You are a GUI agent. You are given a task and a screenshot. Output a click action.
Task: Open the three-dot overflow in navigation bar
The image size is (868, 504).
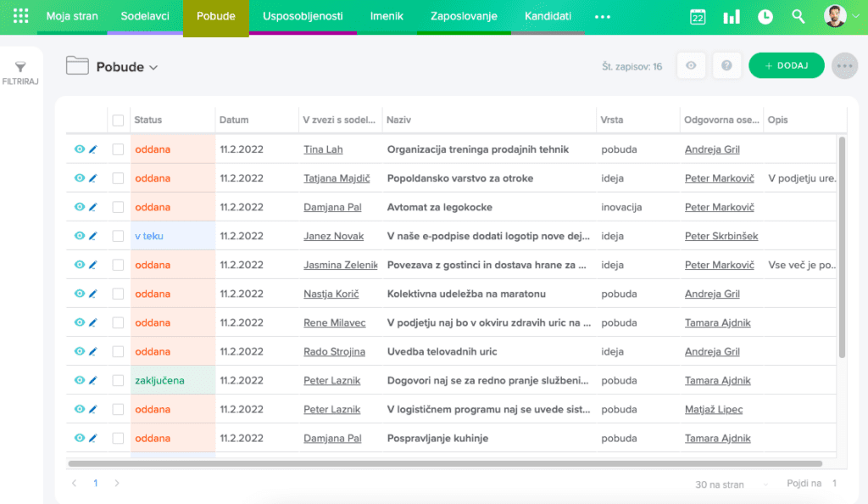point(602,17)
